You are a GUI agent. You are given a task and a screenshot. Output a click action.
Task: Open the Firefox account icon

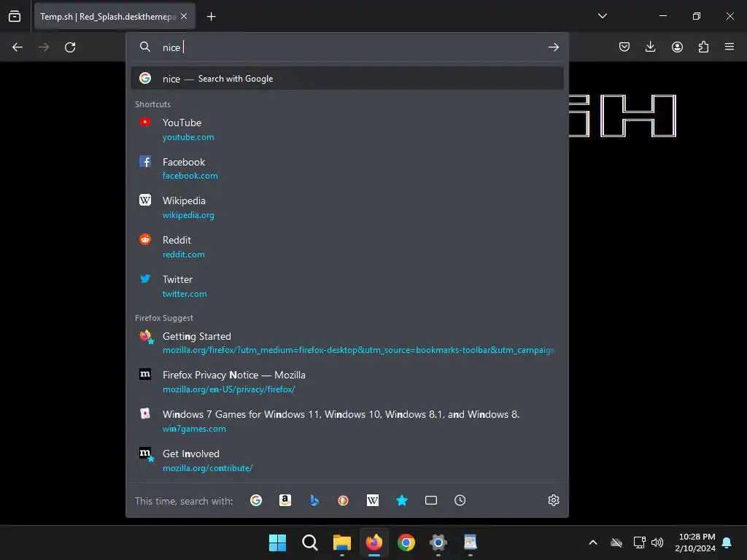(x=677, y=47)
